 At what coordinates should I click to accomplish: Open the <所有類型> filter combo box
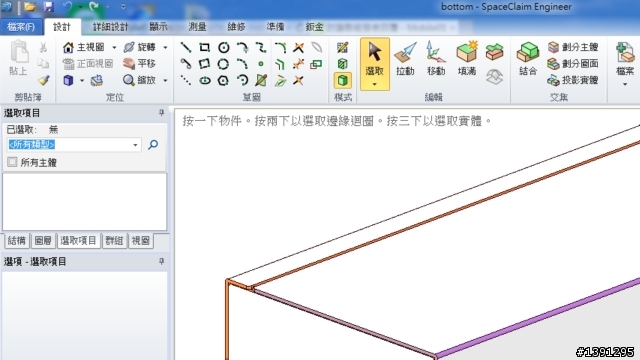pyautogui.click(x=74, y=144)
